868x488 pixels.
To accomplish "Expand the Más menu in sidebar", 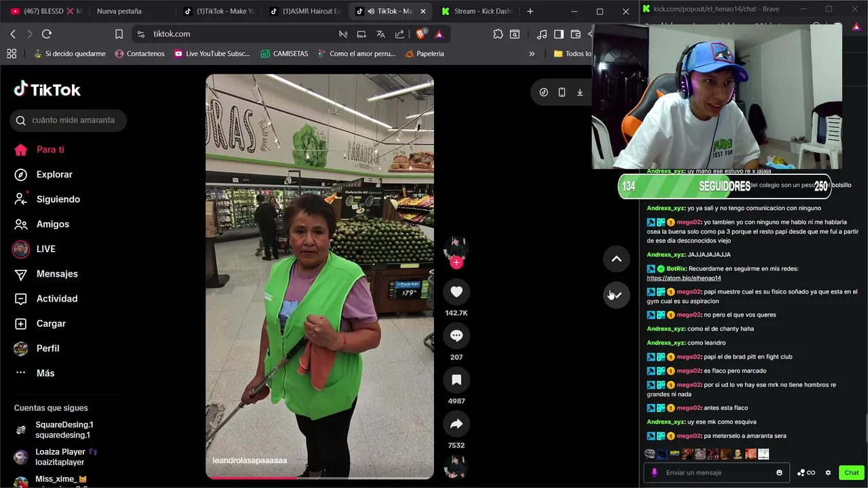I will click(x=36, y=373).
